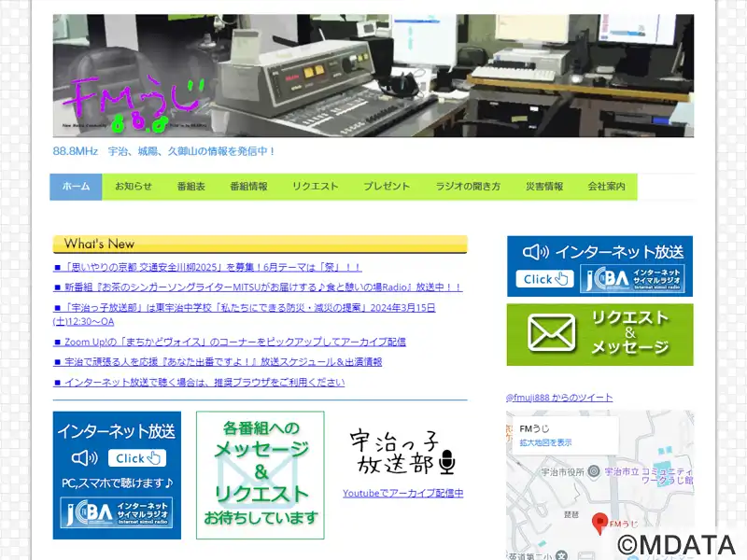
Task: Click the 88.8MHz tagline text
Action: 164,151
